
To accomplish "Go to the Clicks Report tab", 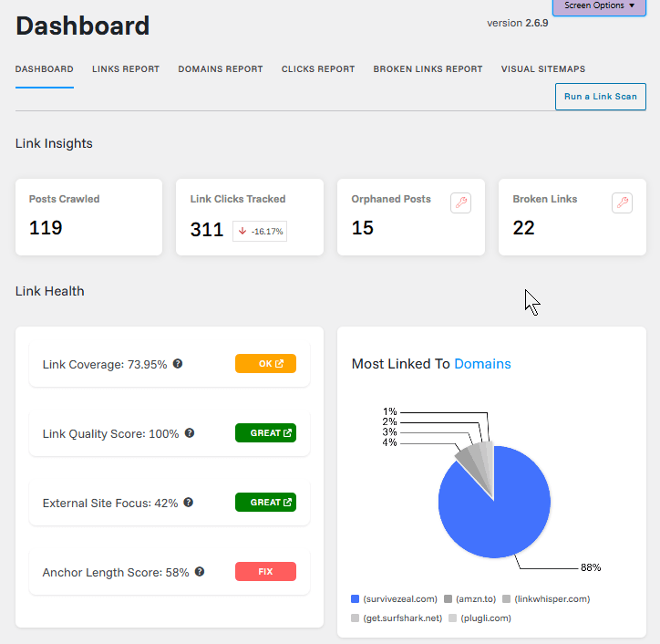I will (x=318, y=69).
